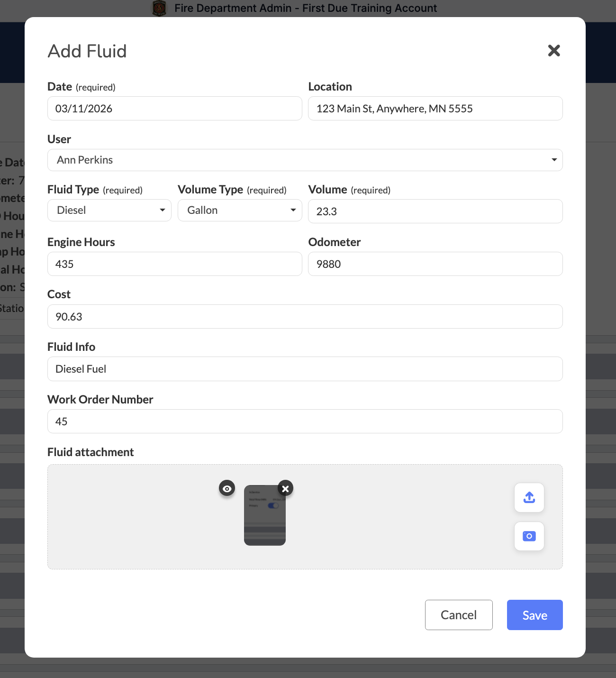Remove the attached fluid image
This screenshot has width=616, height=678.
click(x=285, y=488)
